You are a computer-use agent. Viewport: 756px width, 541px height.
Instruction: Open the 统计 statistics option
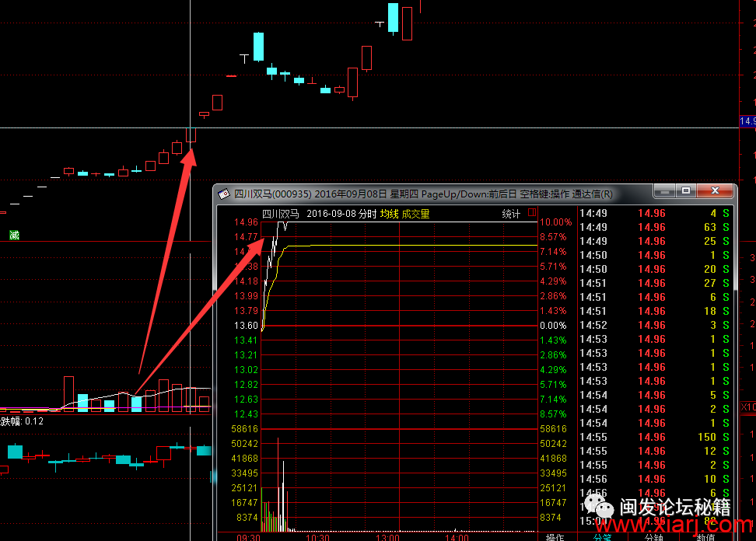pos(511,214)
